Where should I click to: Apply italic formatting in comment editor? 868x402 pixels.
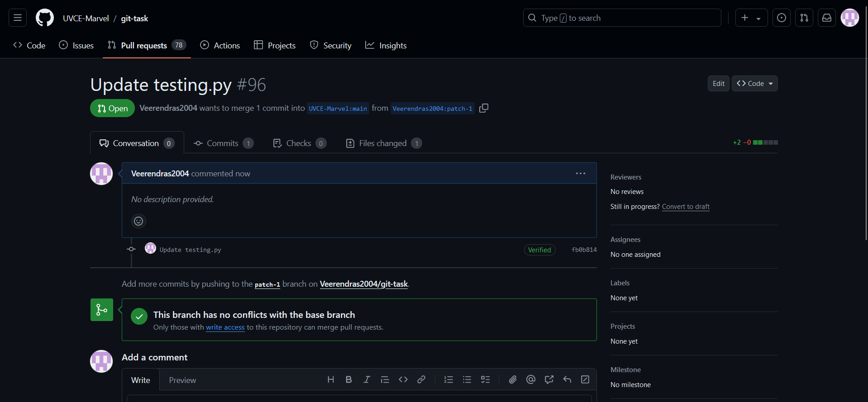367,379
